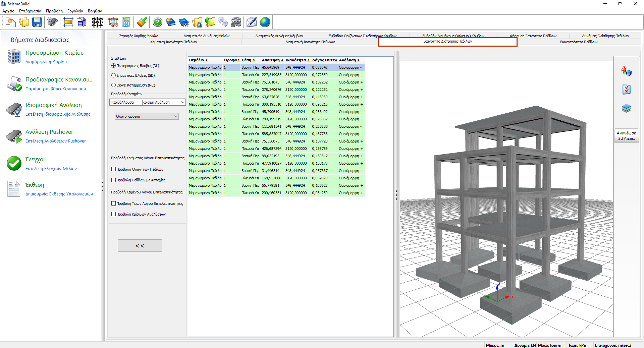The height and width of the screenshot is (348, 644).
Task: Click the film reel icon in the toolbar
Action: click(236, 22)
